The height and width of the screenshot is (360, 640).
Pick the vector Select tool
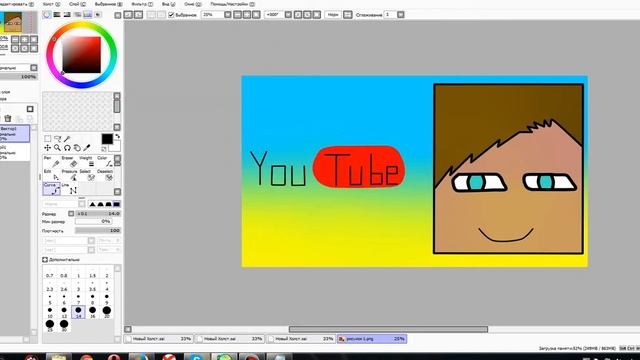click(87, 175)
